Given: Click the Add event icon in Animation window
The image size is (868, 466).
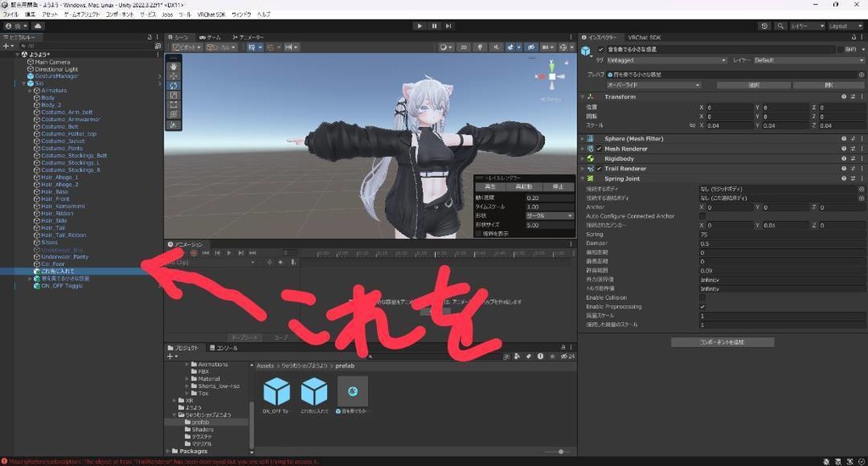Looking at the screenshot, I should pyautogui.click(x=292, y=263).
